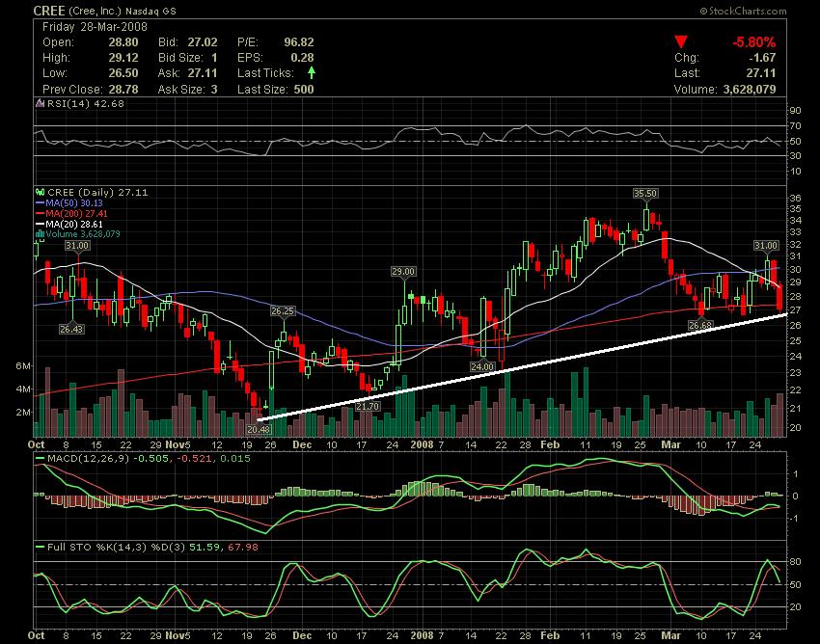The image size is (820, 644).
Task: Click the green Last Ticks up arrow
Action: click(312, 72)
